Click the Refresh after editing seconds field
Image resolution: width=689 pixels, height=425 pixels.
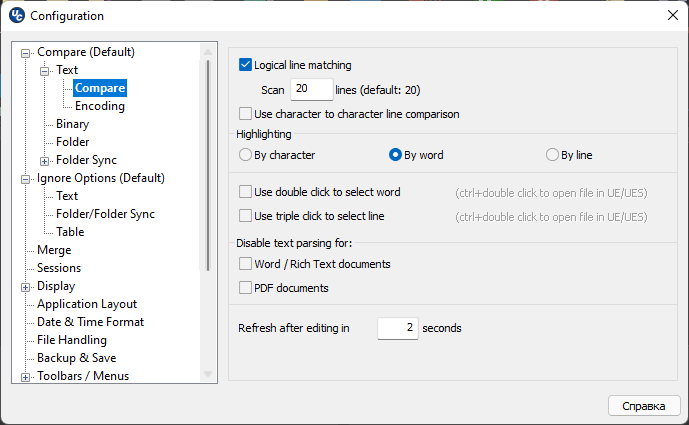pyautogui.click(x=397, y=327)
